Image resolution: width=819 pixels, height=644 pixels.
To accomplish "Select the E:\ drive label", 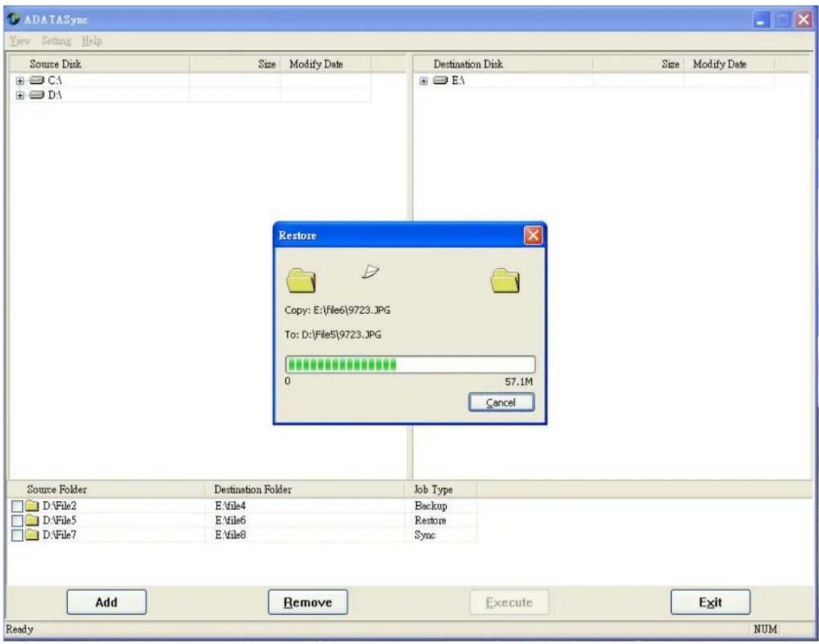I will click(x=458, y=80).
